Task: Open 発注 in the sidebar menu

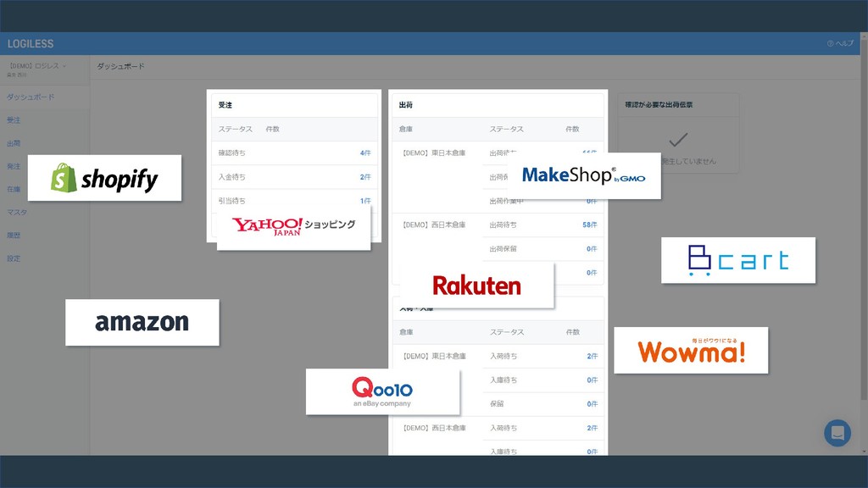Action: tap(14, 166)
